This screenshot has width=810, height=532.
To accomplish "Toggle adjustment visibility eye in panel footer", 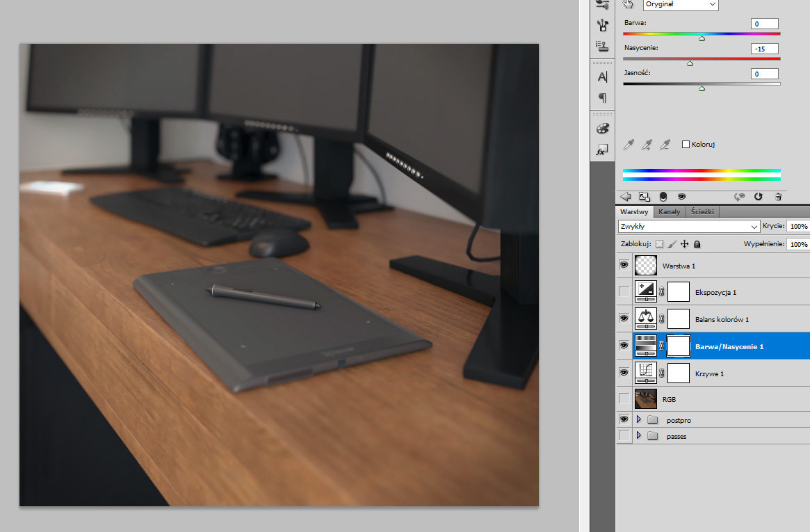I will pos(682,196).
